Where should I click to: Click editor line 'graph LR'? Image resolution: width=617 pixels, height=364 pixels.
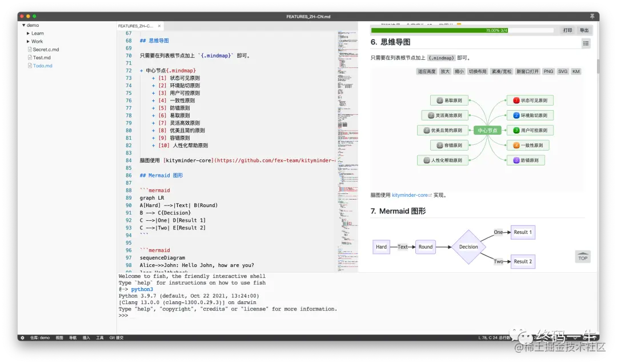(x=152, y=198)
